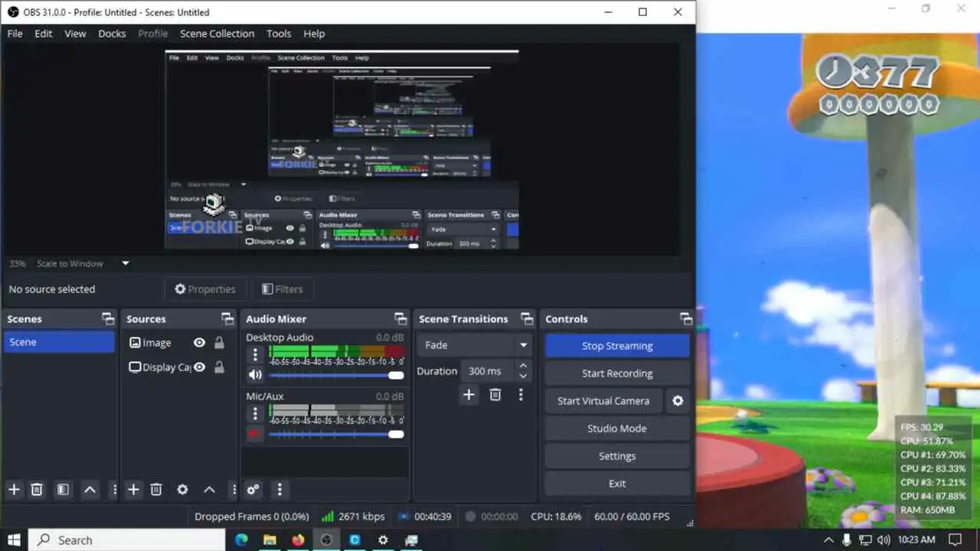The height and width of the screenshot is (551, 980).
Task: Toggle visibility of the Display Capture source
Action: (200, 367)
